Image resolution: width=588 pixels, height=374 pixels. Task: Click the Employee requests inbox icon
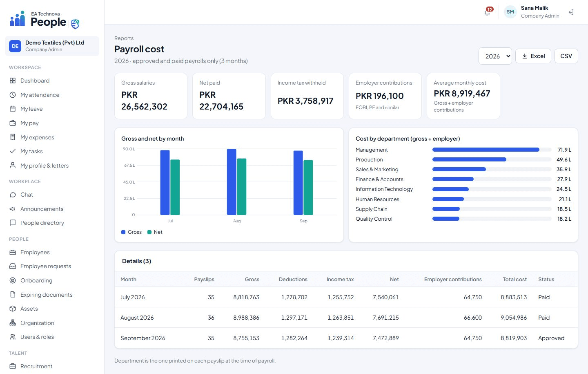pos(13,266)
